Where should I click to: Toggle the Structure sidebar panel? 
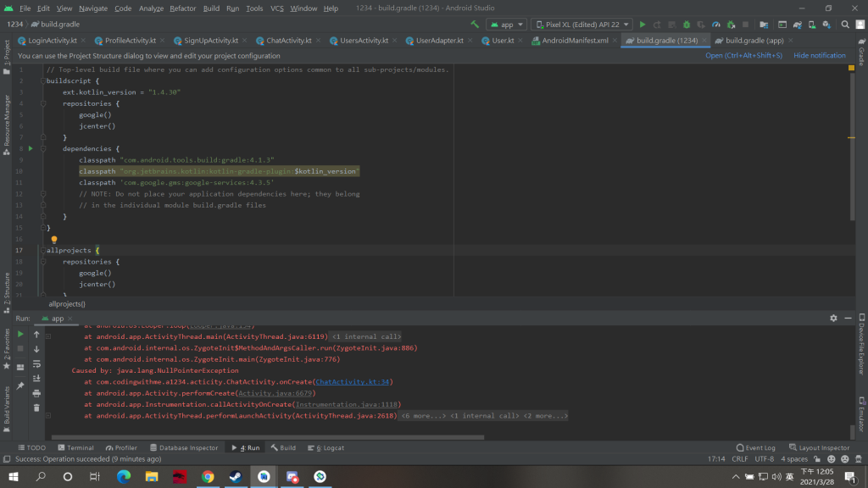point(7,292)
